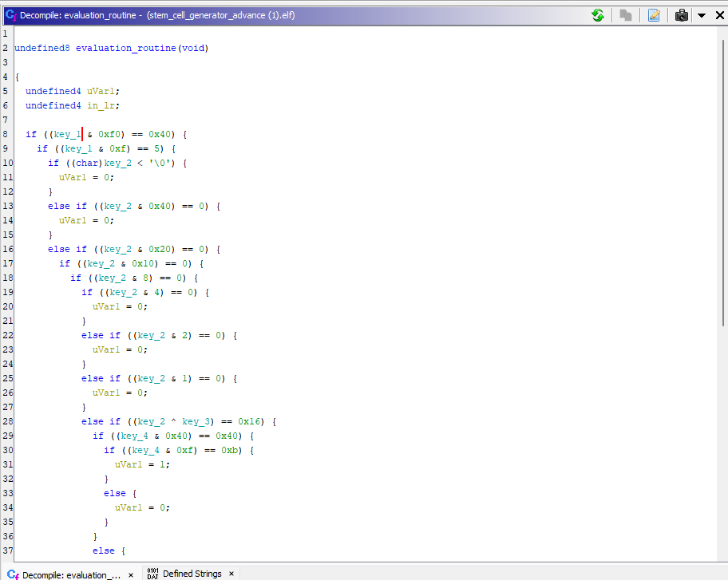Image resolution: width=728 pixels, height=580 pixels.
Task: Open the decompiler panel's dropdown arrow menu
Action: click(701, 15)
